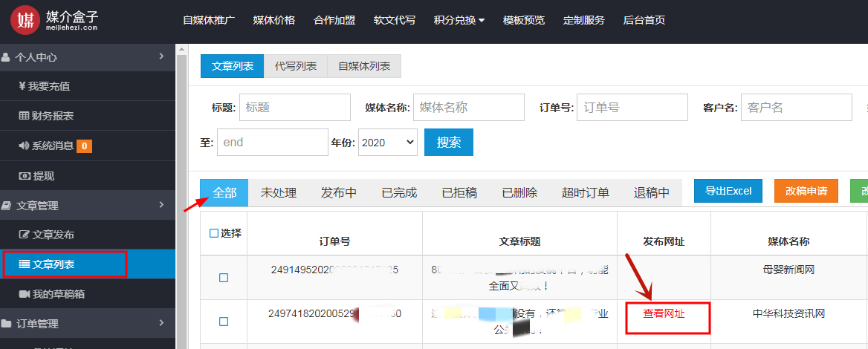Expand the 文章管理 section chevron
Screen dimensions: 868x349
(161, 205)
